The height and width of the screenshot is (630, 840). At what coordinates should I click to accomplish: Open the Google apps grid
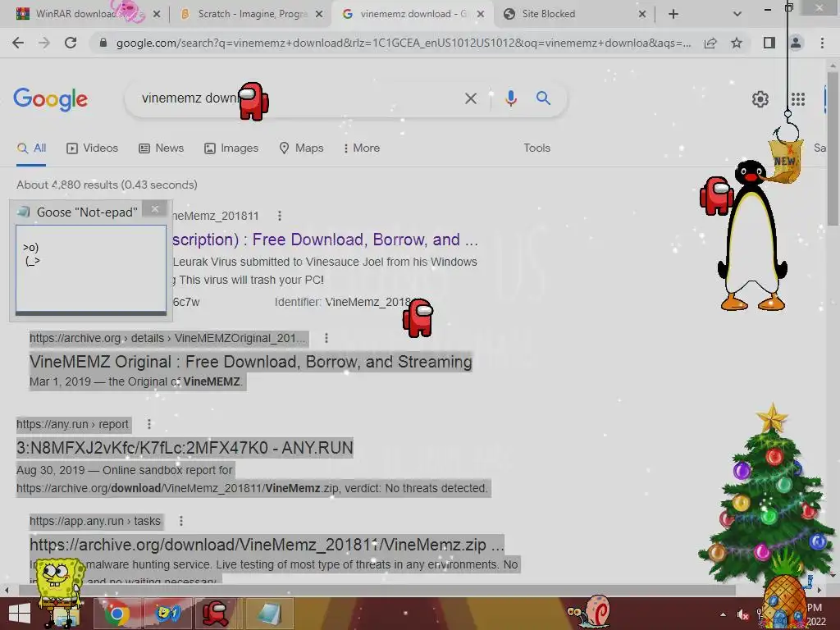coord(797,99)
